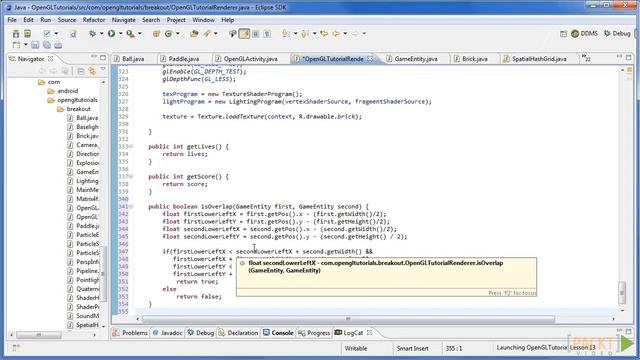Screen dimensions: 640x360
Task: Click the Android lint check toolbar icon
Action: (47, 33)
